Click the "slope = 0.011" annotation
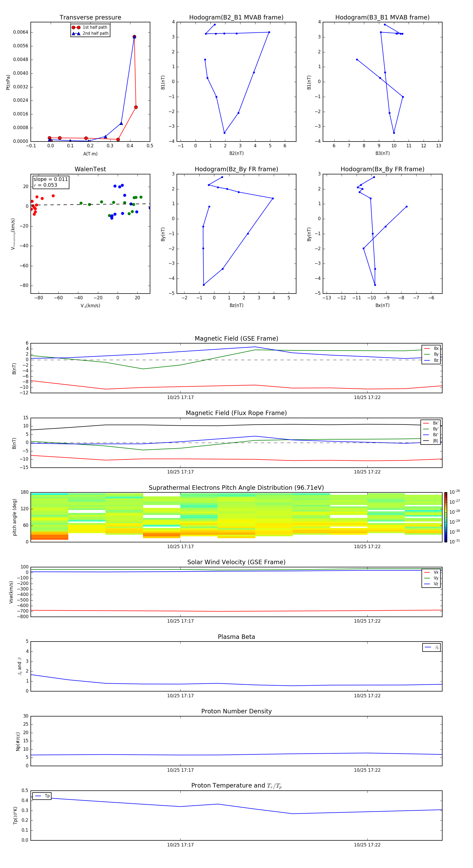This screenshot has width=473, height=868. (x=50, y=179)
